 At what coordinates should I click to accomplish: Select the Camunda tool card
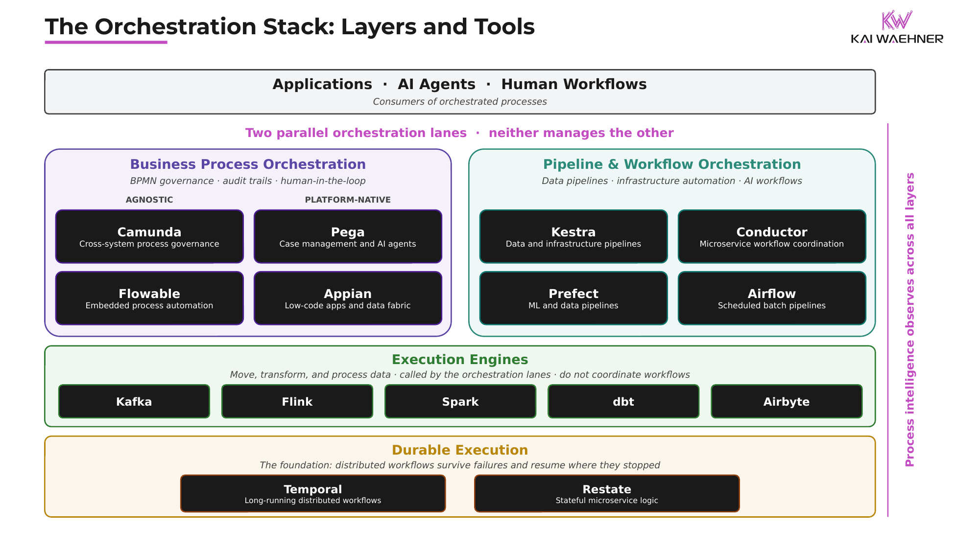[149, 237]
